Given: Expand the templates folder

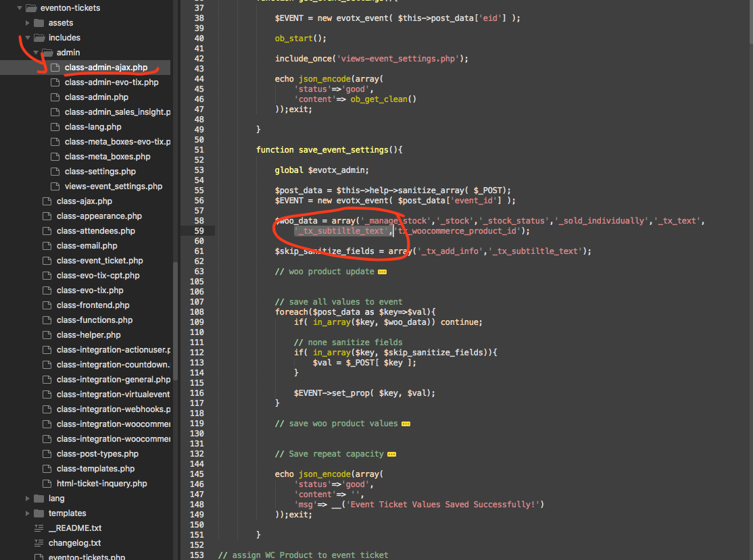Looking at the screenshot, I should point(27,513).
